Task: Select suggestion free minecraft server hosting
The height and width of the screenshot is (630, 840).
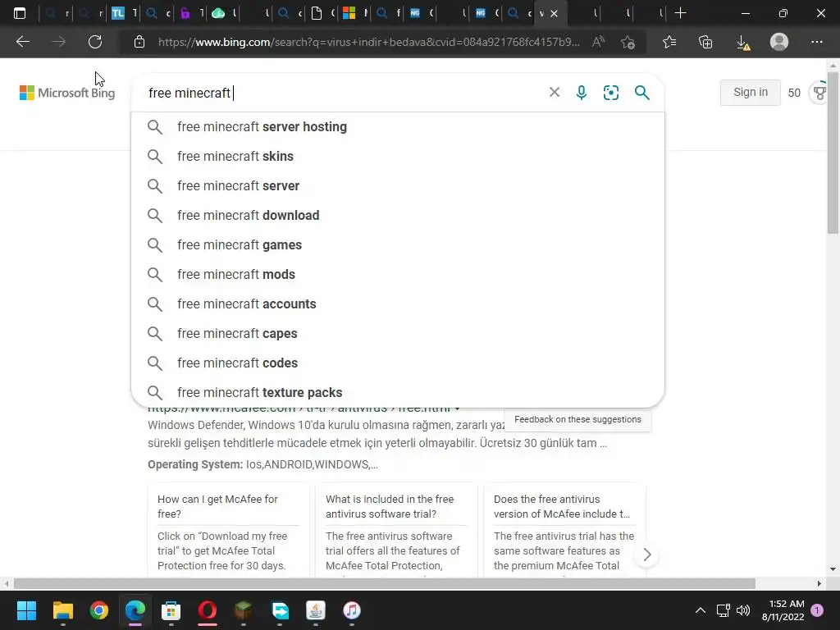Action: pos(398,127)
